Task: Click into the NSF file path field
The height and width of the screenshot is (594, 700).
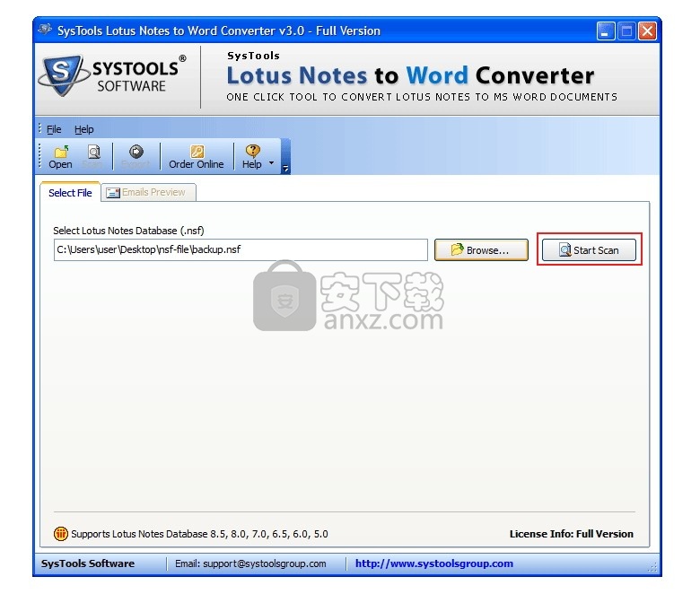Action: point(241,249)
